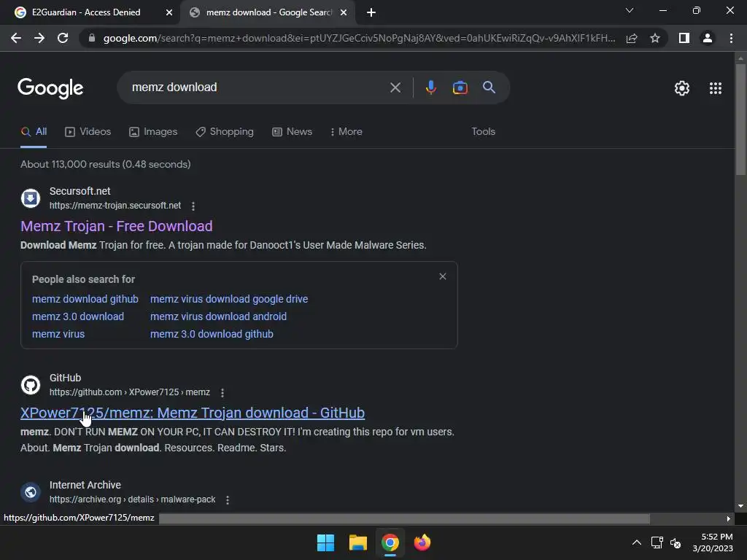Open muted volume control in tray

coord(675,542)
